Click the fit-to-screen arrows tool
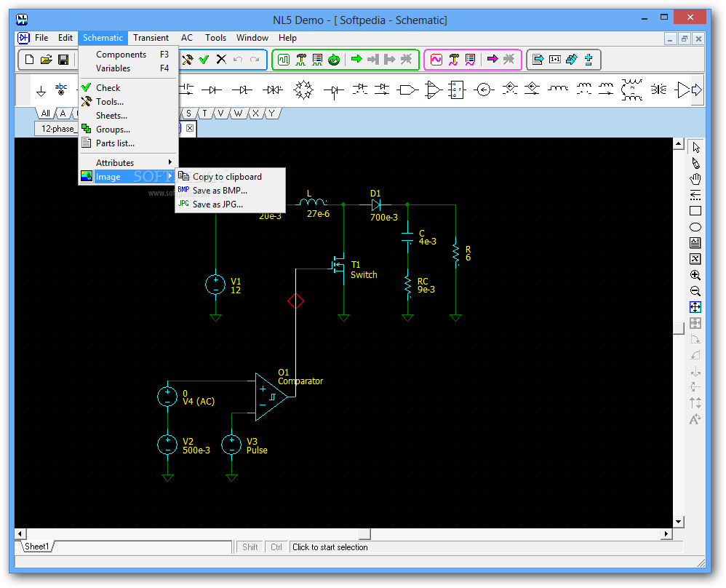 pyautogui.click(x=695, y=307)
